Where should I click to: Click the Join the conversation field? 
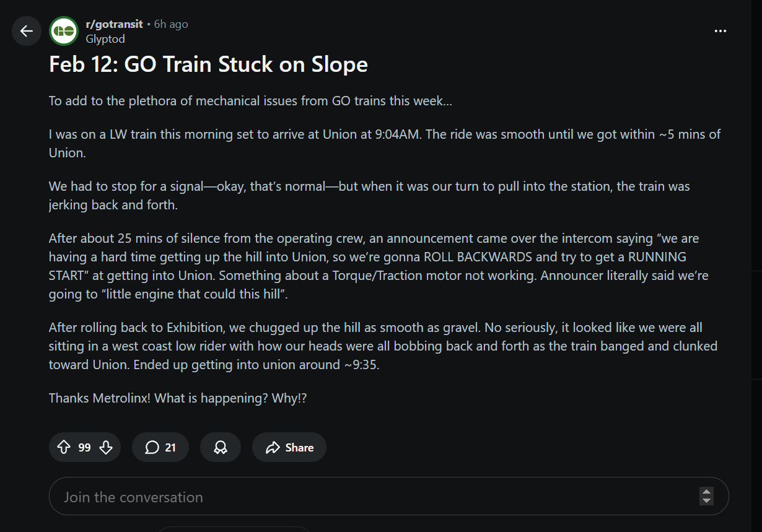pyautogui.click(x=372, y=497)
